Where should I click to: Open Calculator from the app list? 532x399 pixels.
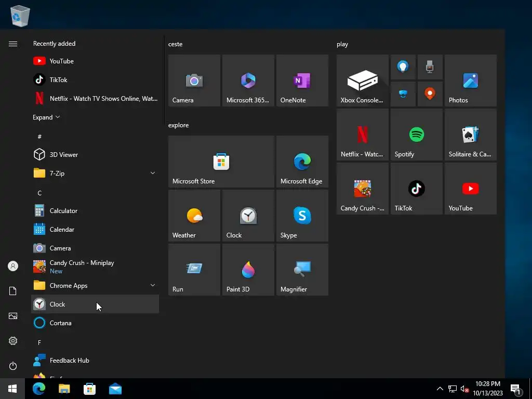coord(95,211)
